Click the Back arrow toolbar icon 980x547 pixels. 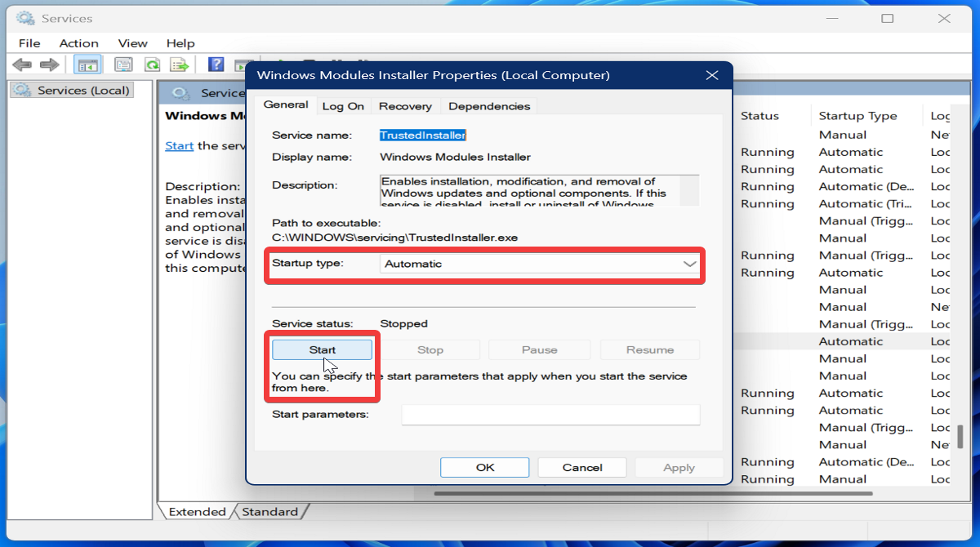[22, 64]
